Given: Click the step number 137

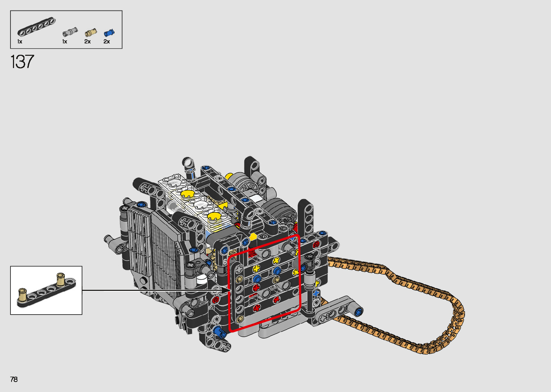Looking at the screenshot, I should pos(22,62).
